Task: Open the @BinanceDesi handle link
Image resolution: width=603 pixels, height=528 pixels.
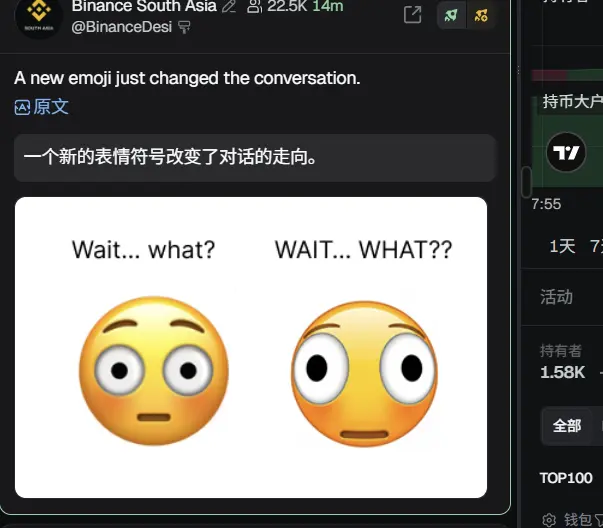Action: [x=122, y=27]
